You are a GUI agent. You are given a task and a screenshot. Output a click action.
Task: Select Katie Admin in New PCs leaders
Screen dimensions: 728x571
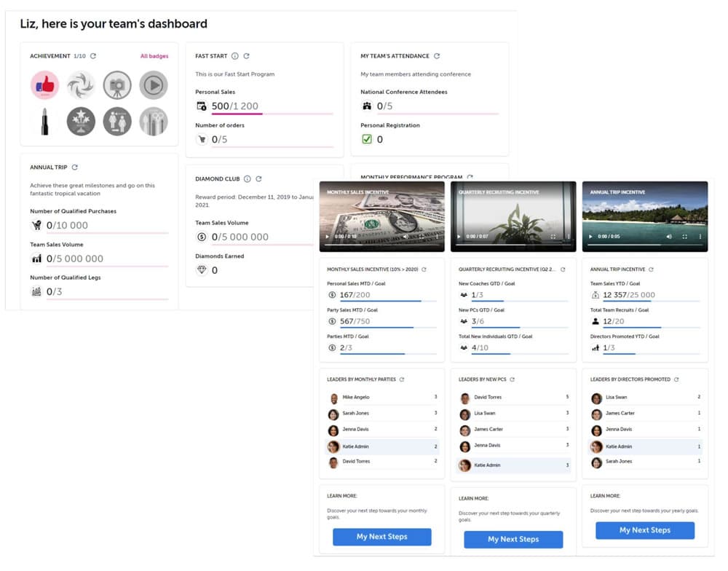click(x=515, y=465)
